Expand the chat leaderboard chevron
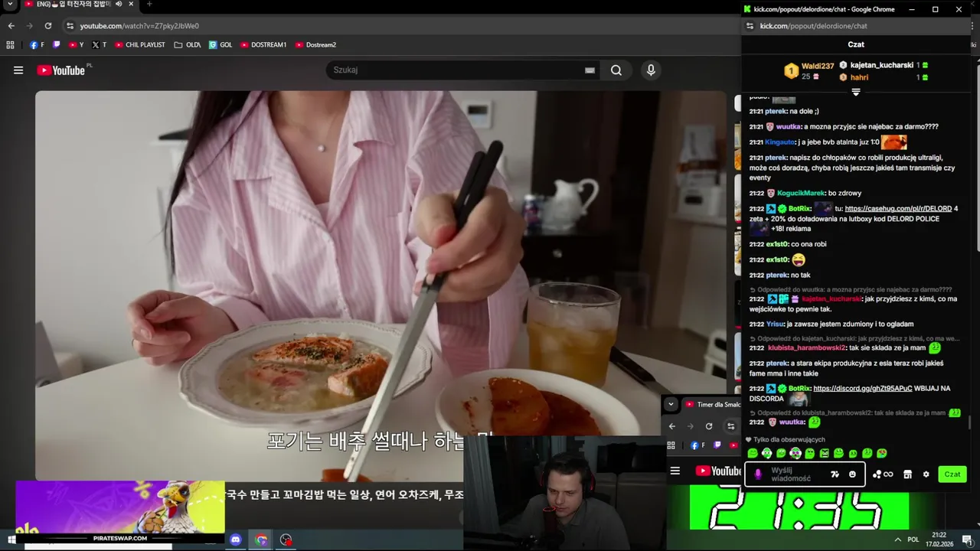Viewport: 980px width, 551px height. (856, 92)
